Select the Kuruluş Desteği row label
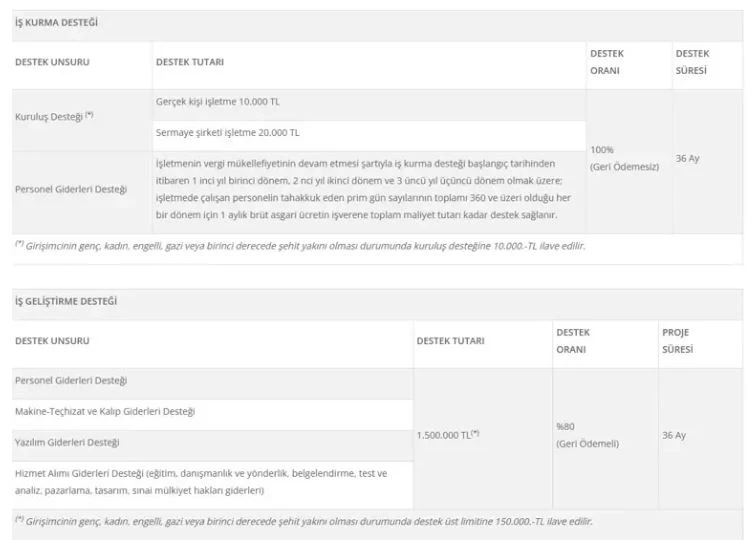Image resolution: width=754 pixels, height=551 pixels. click(x=54, y=116)
